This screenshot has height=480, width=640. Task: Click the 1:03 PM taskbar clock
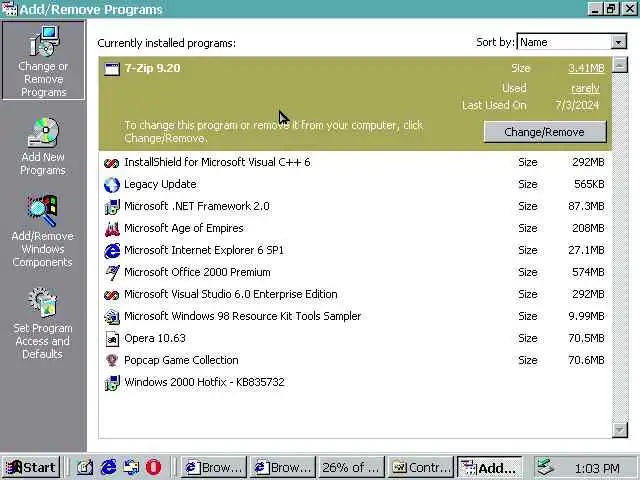pos(597,468)
